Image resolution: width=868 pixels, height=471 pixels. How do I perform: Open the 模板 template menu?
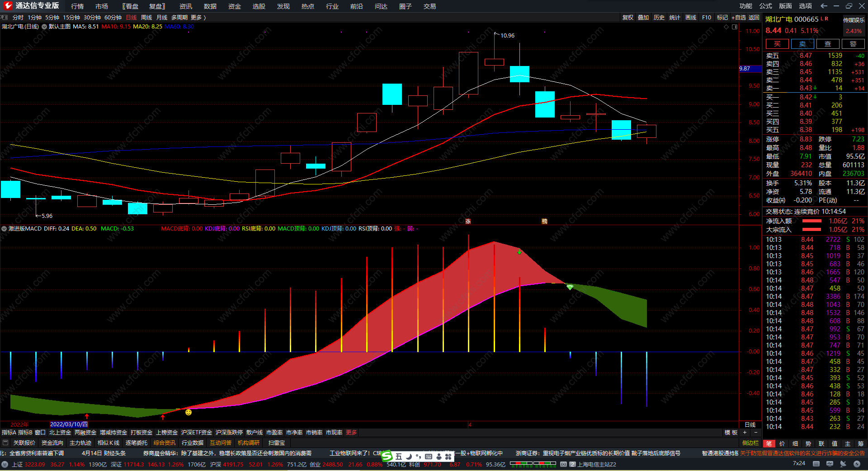click(731, 433)
